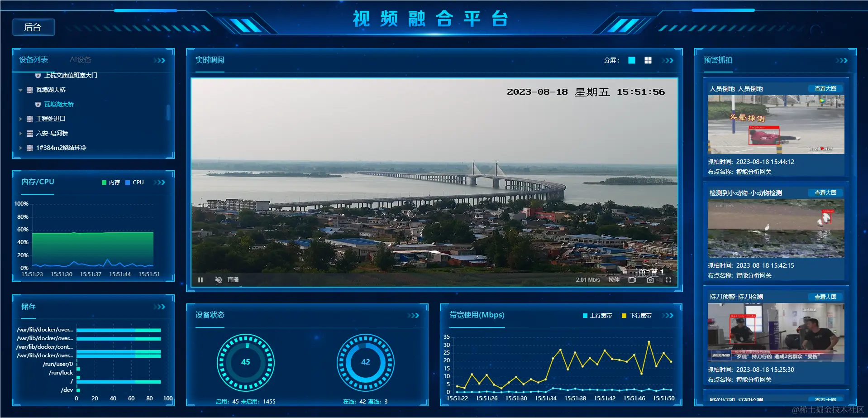
Task: Collapse the 瓦埠湖大桥 device group
Action: point(20,90)
